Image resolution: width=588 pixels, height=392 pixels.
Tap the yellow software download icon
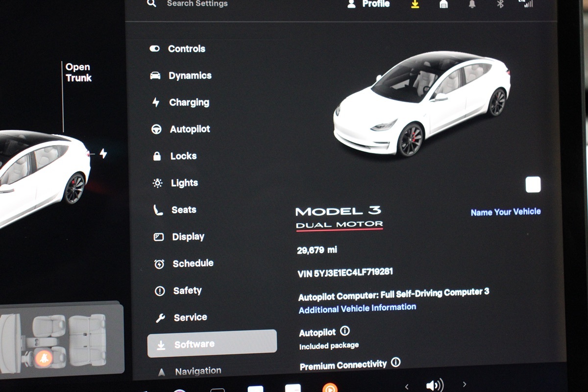click(x=415, y=4)
